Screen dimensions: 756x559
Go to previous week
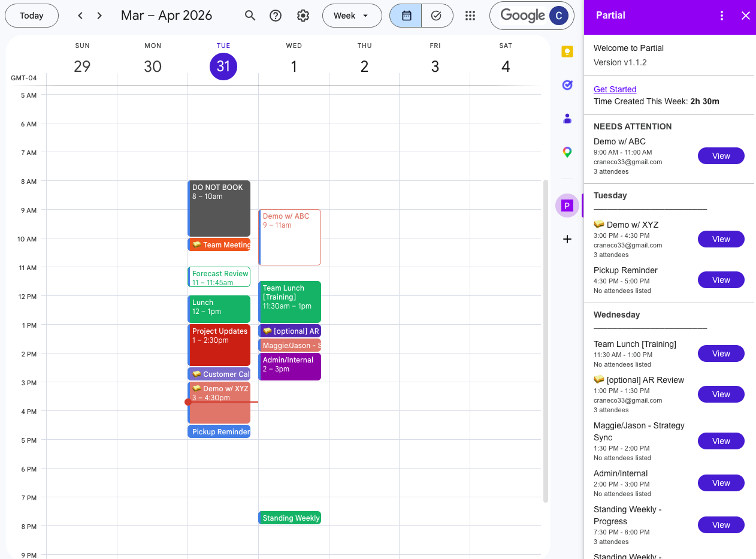pyautogui.click(x=80, y=16)
